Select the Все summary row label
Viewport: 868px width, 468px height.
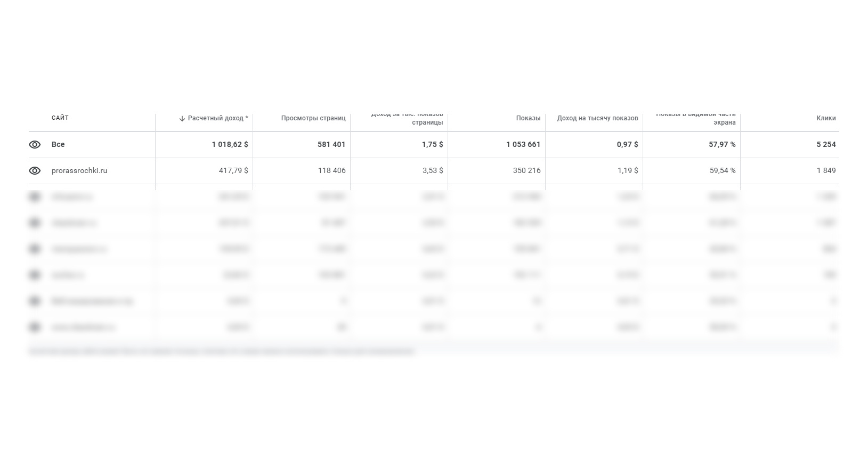pos(58,145)
